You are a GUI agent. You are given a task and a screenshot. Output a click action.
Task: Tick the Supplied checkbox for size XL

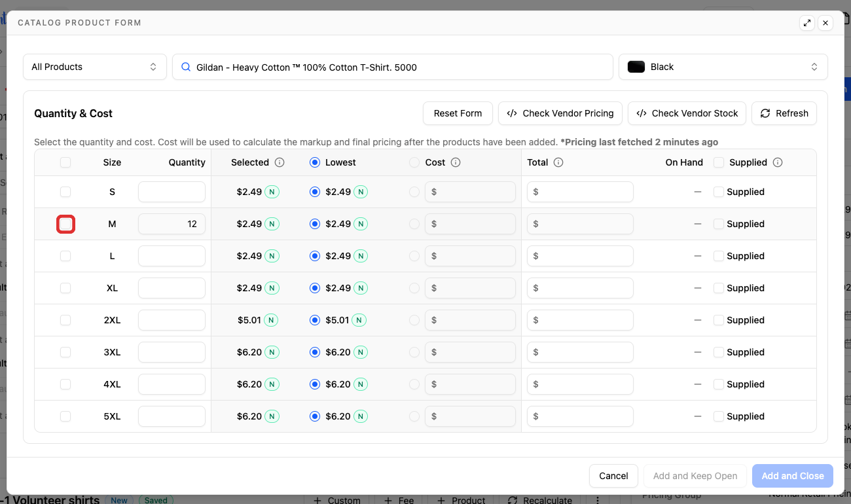click(719, 288)
